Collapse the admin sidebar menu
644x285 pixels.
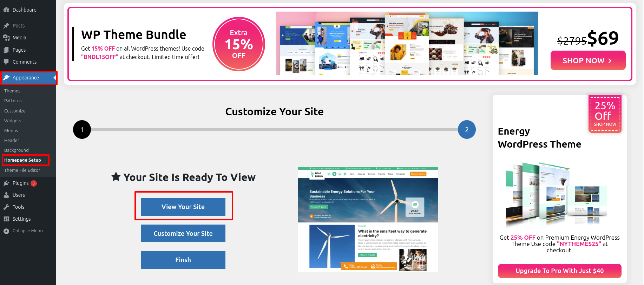pyautogui.click(x=28, y=231)
